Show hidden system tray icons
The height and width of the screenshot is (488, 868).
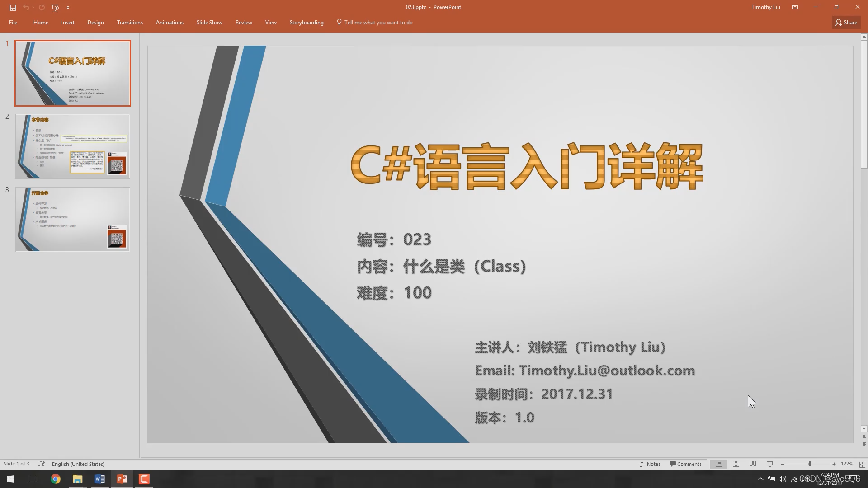(760, 479)
